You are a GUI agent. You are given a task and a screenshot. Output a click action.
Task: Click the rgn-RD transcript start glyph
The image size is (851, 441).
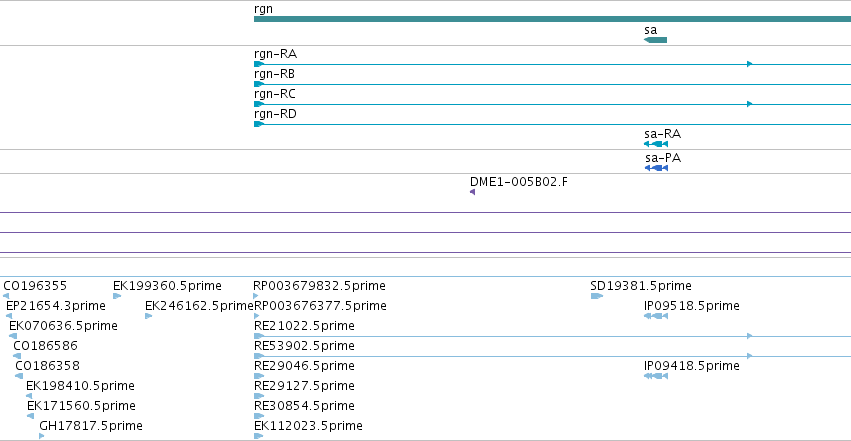(x=259, y=124)
